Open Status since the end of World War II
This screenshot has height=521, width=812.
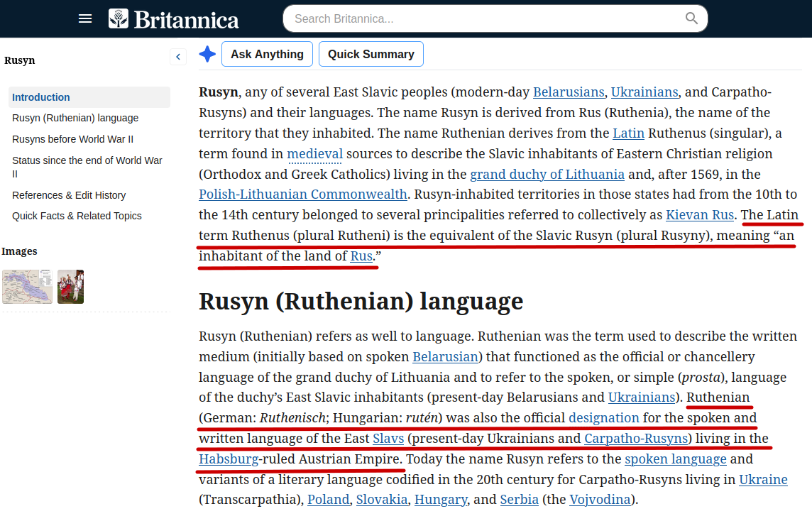pos(87,167)
